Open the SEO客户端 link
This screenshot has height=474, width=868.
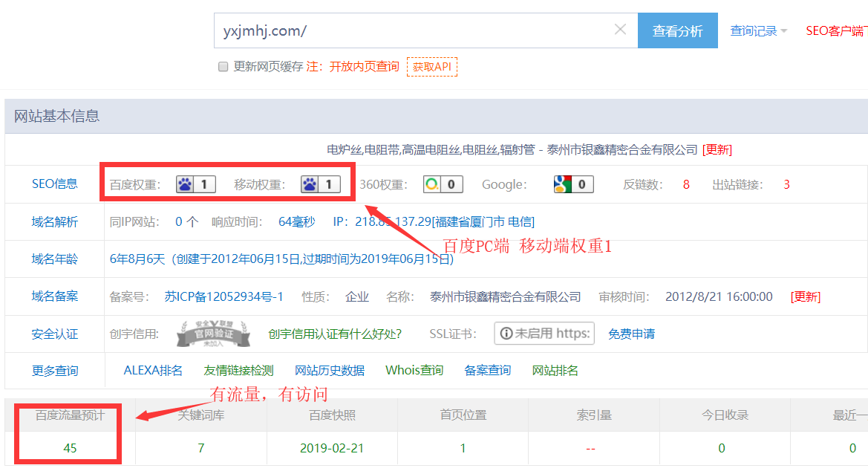[837, 31]
